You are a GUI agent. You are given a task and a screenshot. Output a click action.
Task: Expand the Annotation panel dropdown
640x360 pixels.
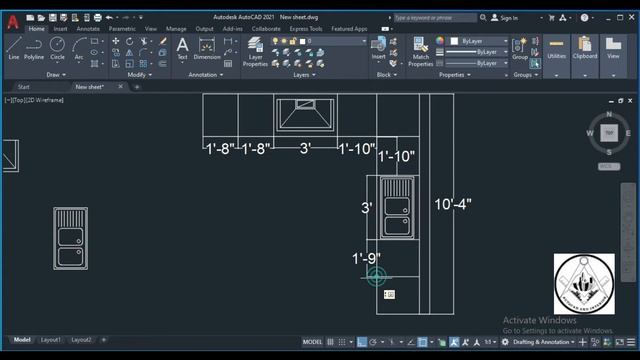[x=206, y=75]
